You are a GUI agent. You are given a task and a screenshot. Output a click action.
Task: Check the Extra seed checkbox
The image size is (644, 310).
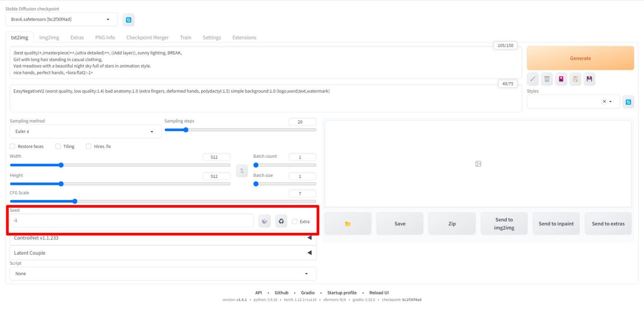click(x=295, y=221)
